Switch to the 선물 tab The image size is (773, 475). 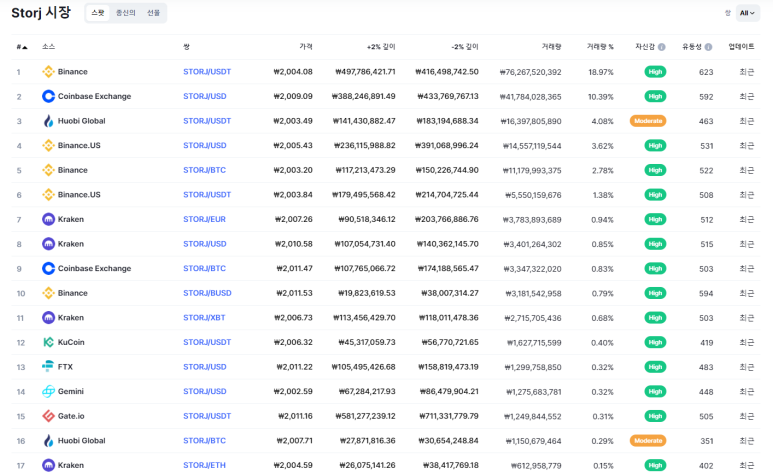click(153, 13)
